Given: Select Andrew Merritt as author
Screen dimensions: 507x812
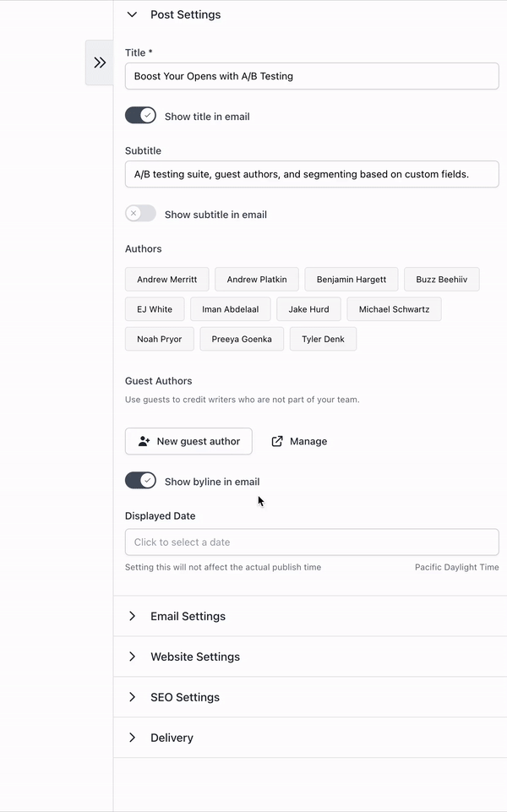Looking at the screenshot, I should click(166, 279).
